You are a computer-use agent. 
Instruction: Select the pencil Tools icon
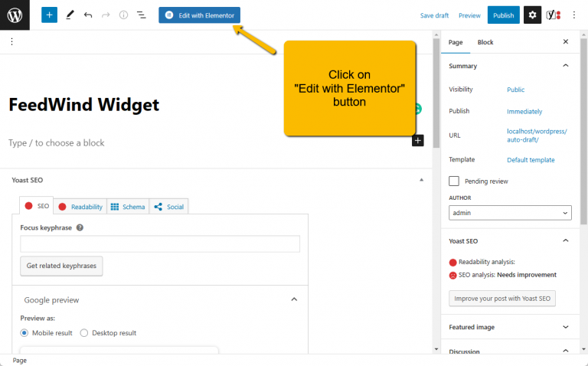[x=70, y=15]
